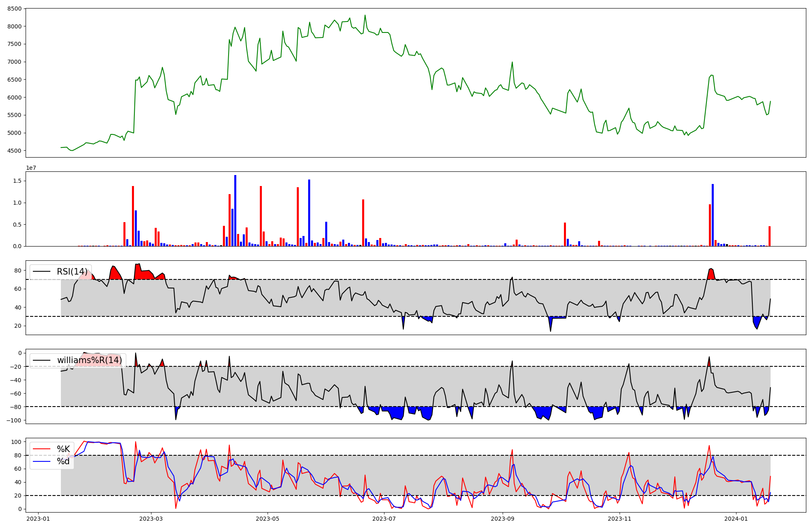Image resolution: width=812 pixels, height=528 pixels.
Task: Click the tallest blue volume bar in April 2023
Action: coord(235,210)
